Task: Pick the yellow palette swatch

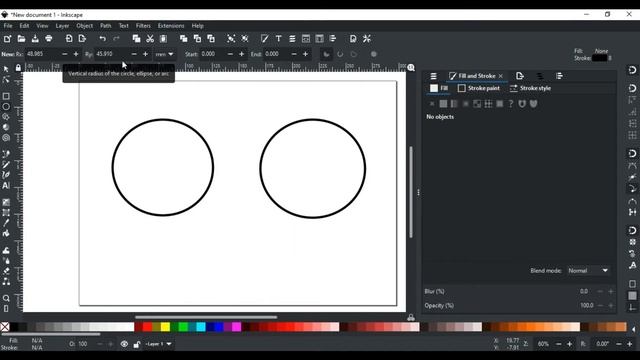Action: 165,327
